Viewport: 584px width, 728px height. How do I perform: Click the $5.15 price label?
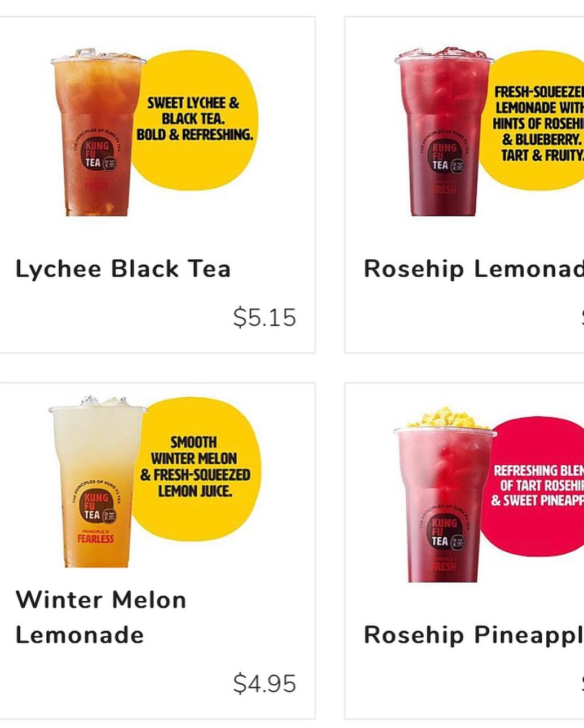click(x=264, y=317)
